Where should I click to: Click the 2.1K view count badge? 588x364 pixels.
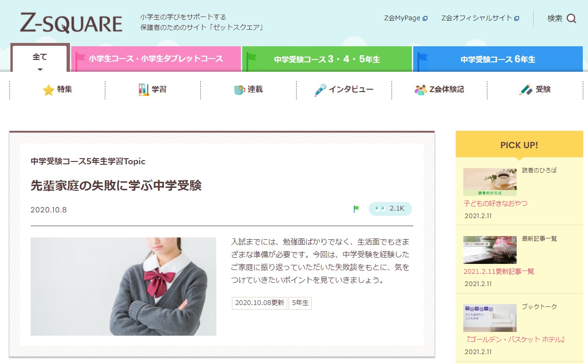(x=390, y=209)
